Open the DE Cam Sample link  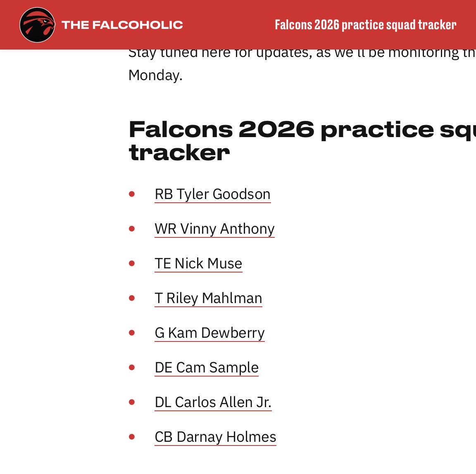[x=207, y=367]
